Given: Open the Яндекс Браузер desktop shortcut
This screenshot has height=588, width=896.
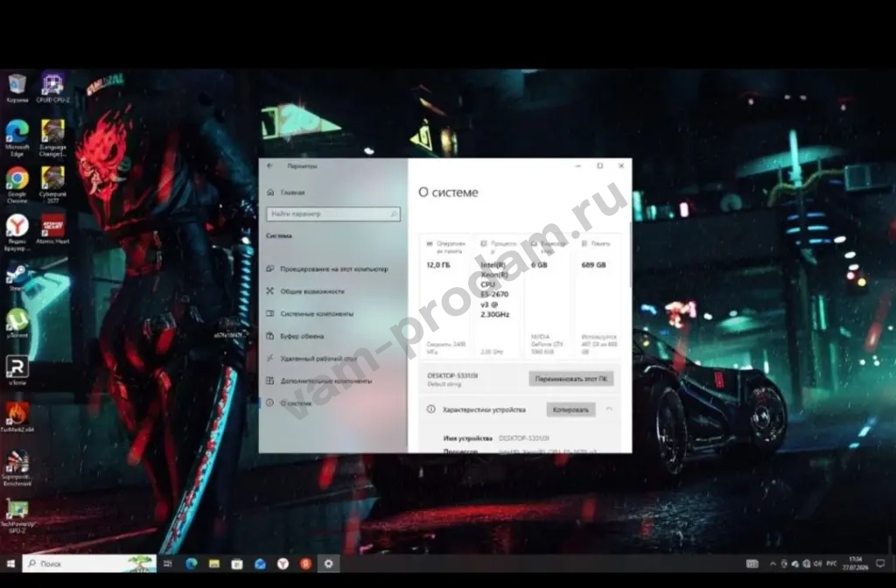Looking at the screenshot, I should 17,233.
